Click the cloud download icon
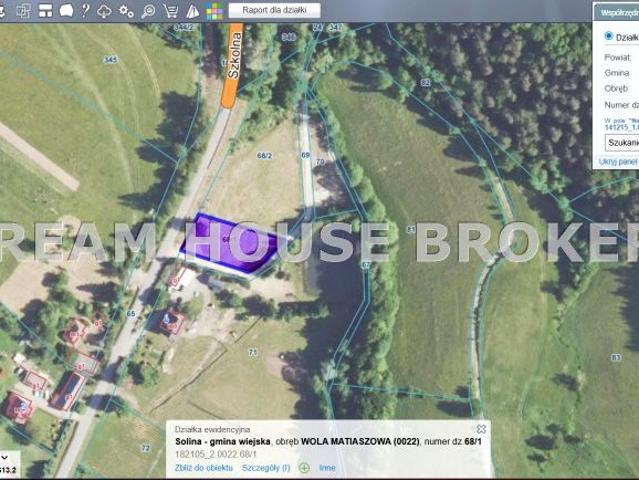The width and height of the screenshot is (639, 480). [x=104, y=11]
